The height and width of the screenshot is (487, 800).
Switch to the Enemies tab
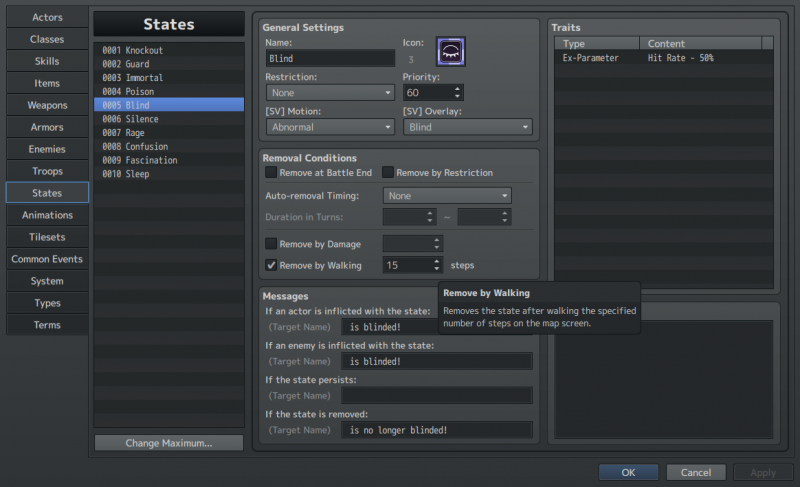coord(47,149)
